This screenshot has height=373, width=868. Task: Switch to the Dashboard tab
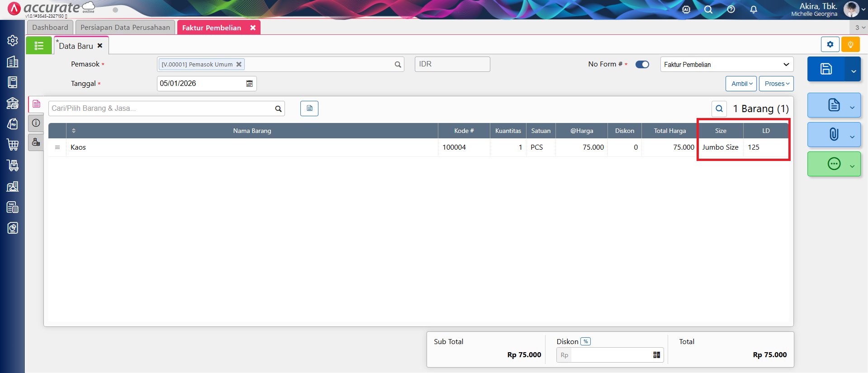[50, 28]
